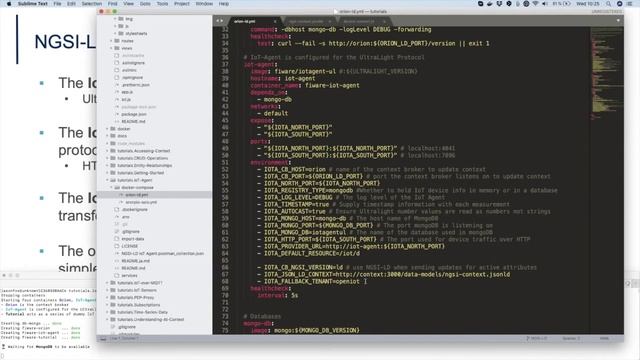Open the Selection menu
The height and width of the screenshot is (360, 640).
coord(91,4)
